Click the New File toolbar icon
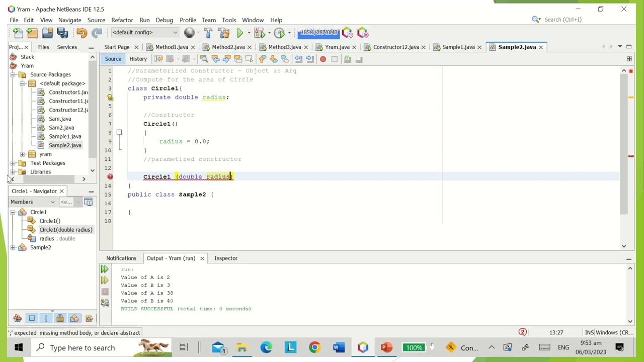This screenshot has height=362, width=644. [x=18, y=33]
